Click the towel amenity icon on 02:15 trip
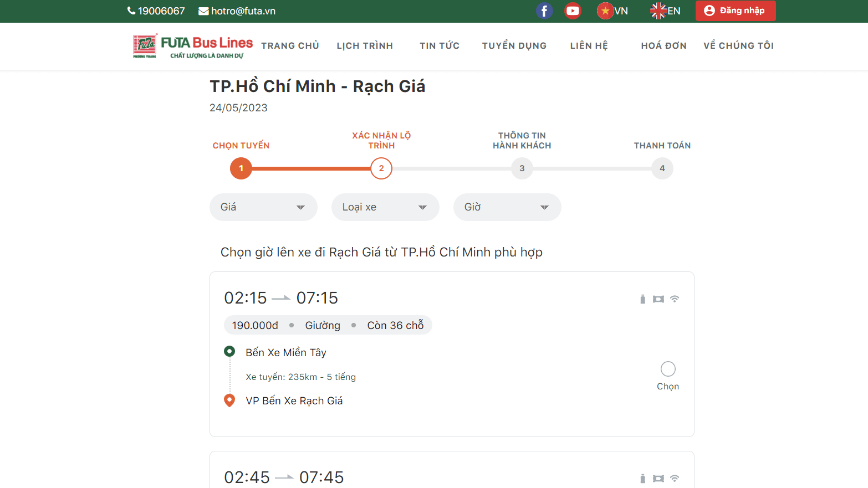Screen dimensions: 868x488 pos(658,299)
